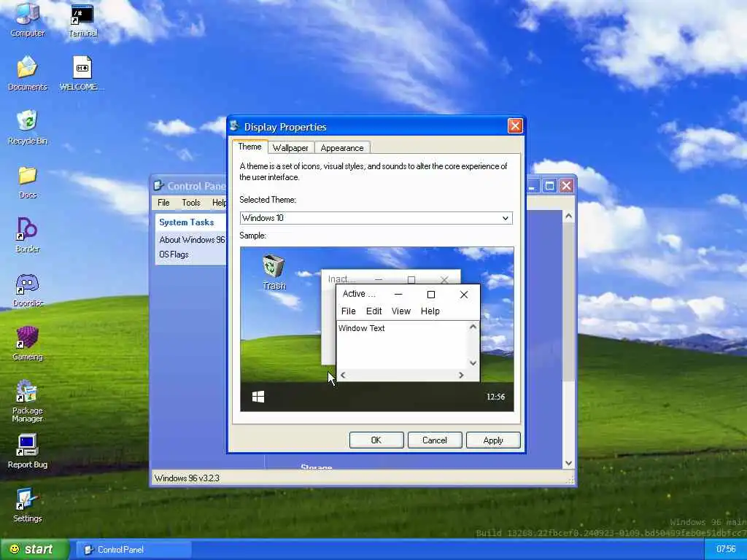This screenshot has height=560, width=747.
Task: Click the Cancel button
Action: click(435, 440)
